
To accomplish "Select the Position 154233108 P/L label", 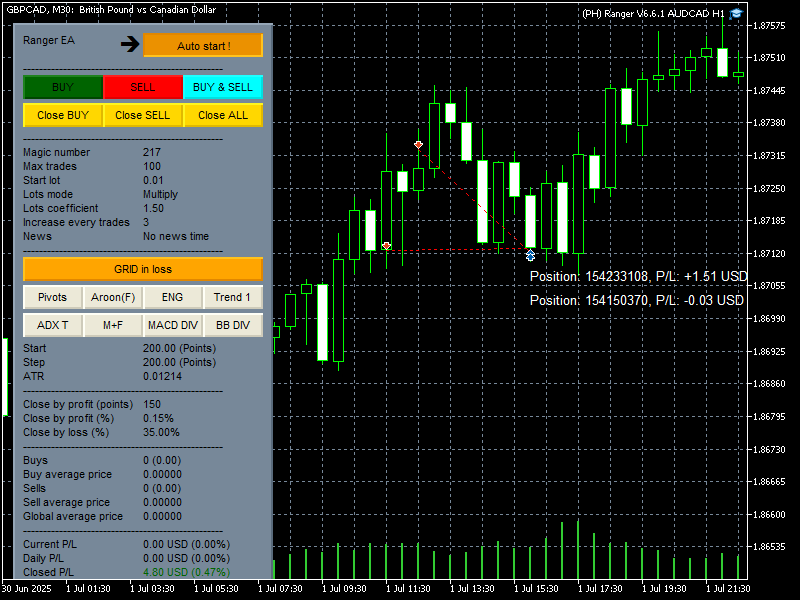I will tap(638, 276).
